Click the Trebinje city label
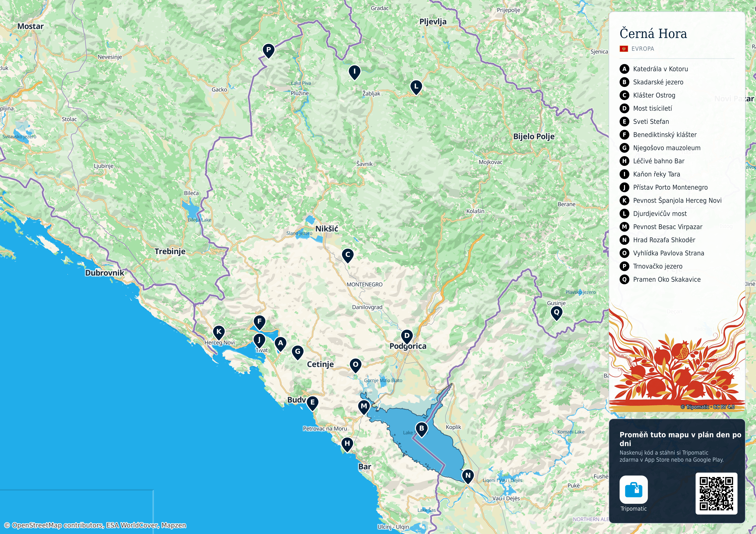 pos(170,251)
